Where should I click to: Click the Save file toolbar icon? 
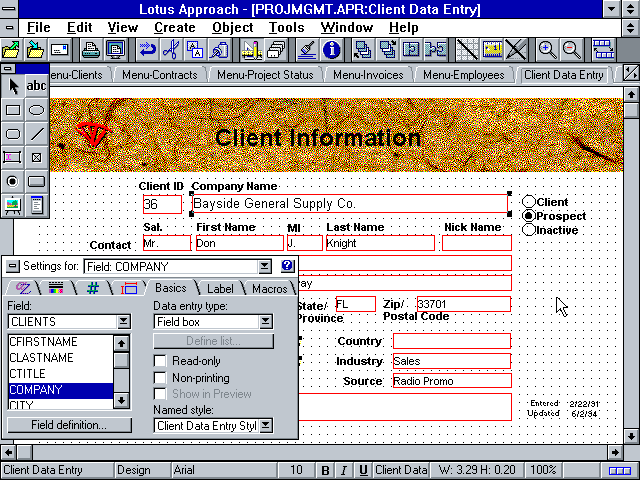pyautogui.click(x=36, y=50)
